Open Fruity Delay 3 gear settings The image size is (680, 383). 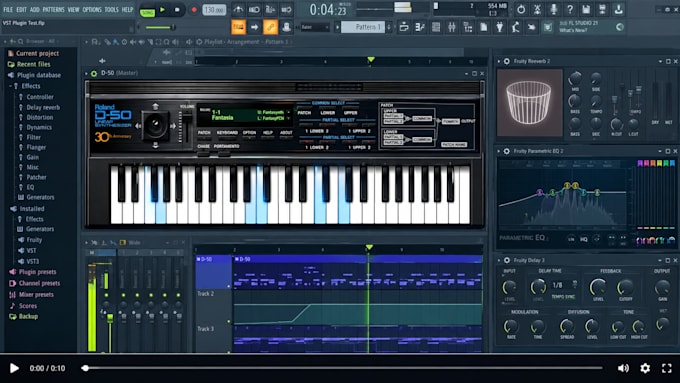pos(507,260)
